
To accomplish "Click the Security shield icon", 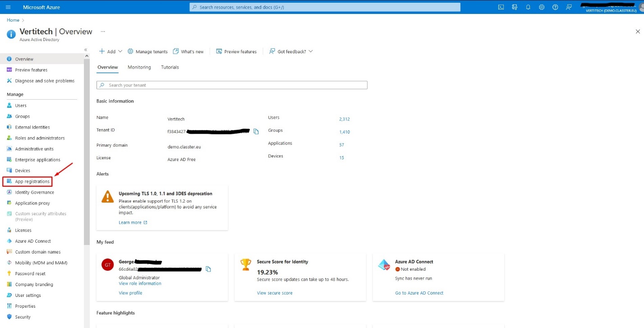I will [9, 317].
